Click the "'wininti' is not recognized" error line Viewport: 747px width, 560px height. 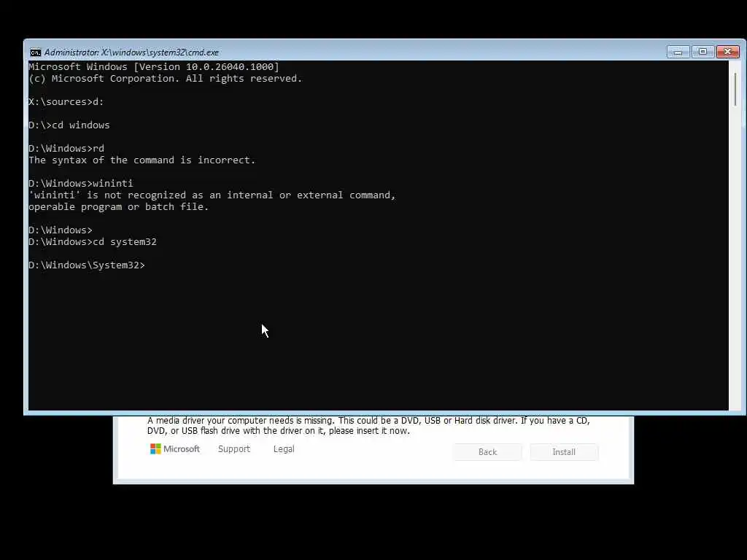pos(212,195)
